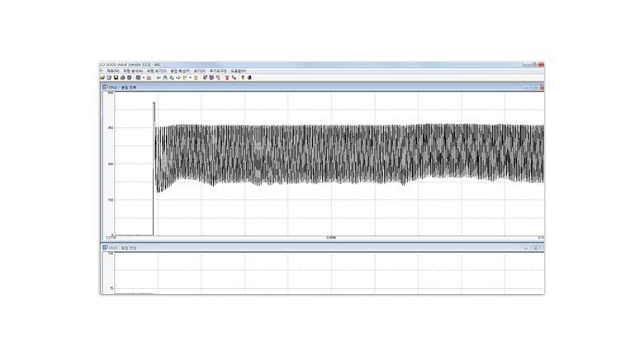This screenshot has height=355, width=644.
Task: Open the dropdown arrow beside the grid icon
Action: pyautogui.click(x=144, y=78)
